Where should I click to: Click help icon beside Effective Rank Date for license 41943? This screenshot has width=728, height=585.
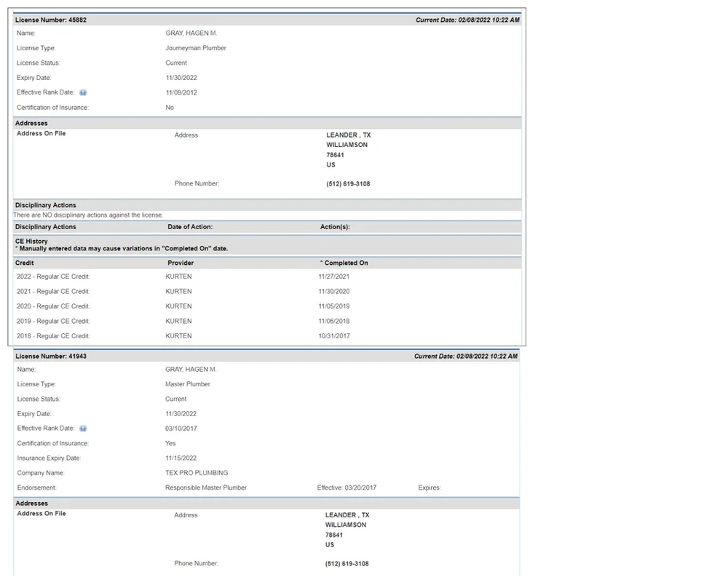click(83, 429)
